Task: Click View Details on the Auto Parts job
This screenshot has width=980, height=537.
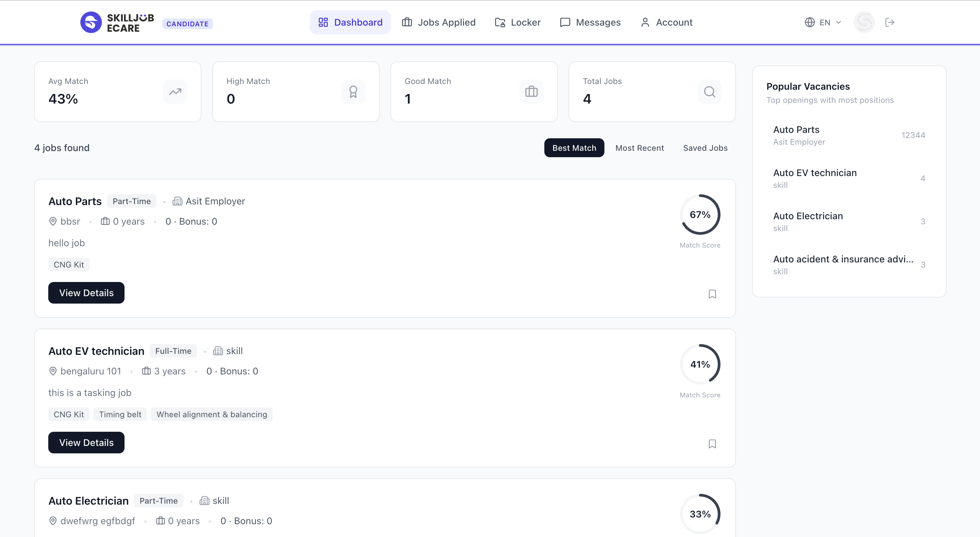Action: (86, 292)
